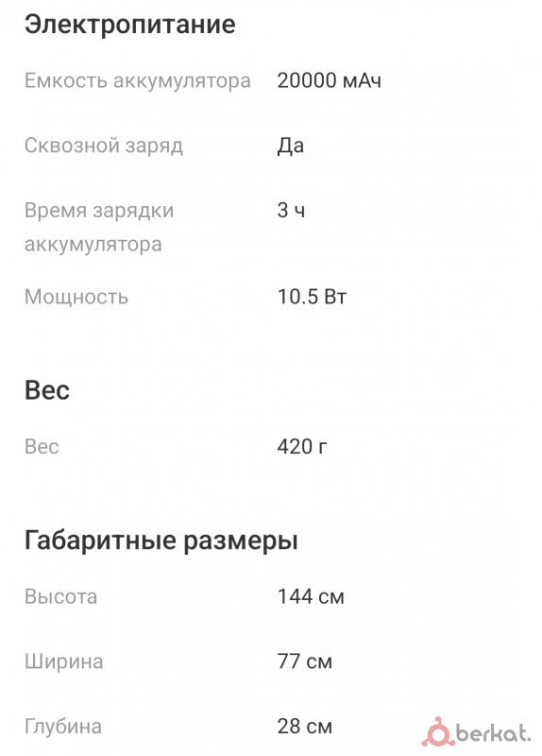The width and height of the screenshot is (542, 756).
Task: Select the 20000 мАч value
Action: [x=329, y=80]
